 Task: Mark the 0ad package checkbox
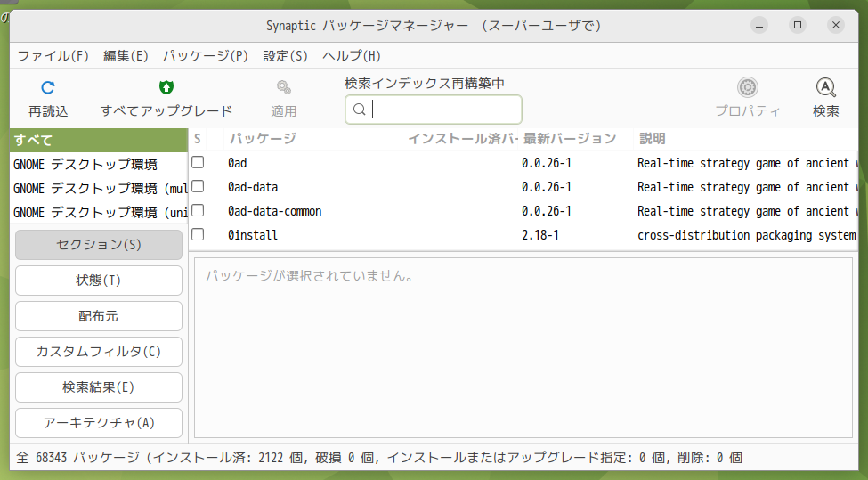[198, 162]
